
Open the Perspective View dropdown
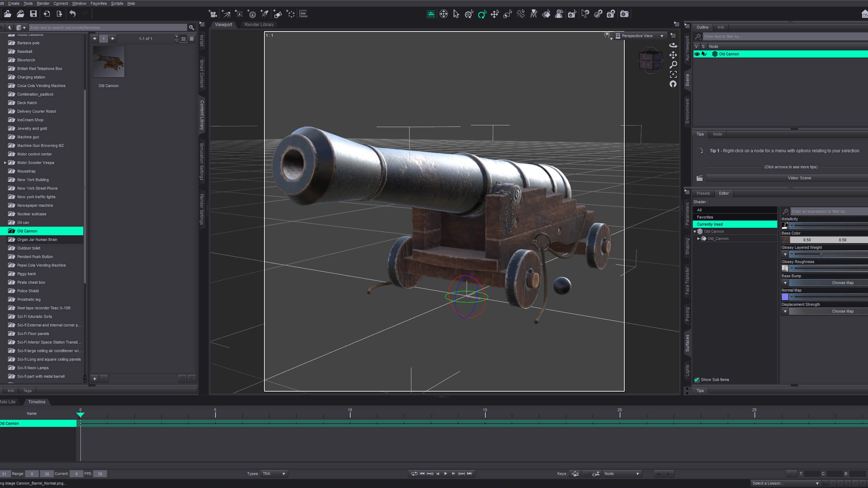pos(640,36)
